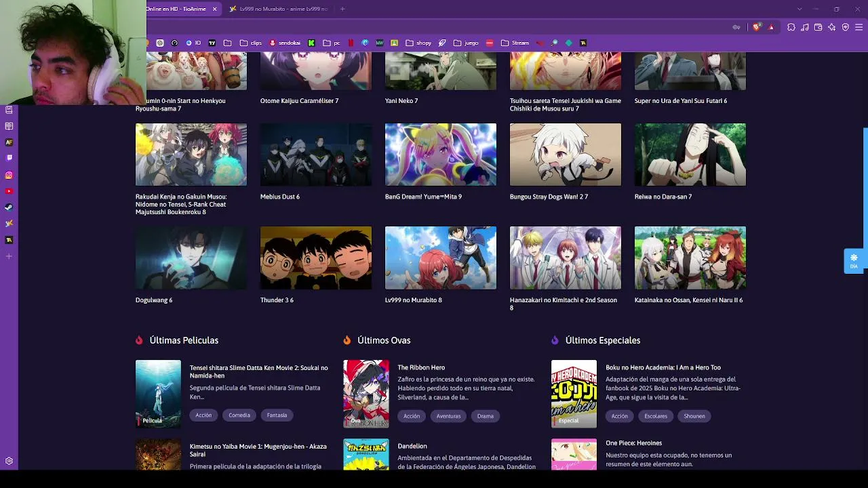
Task: Toggle the DÍA theme mode button
Action: (x=854, y=261)
